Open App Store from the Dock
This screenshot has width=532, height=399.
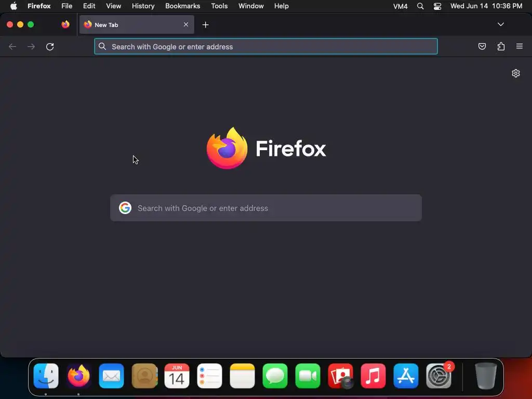point(406,376)
